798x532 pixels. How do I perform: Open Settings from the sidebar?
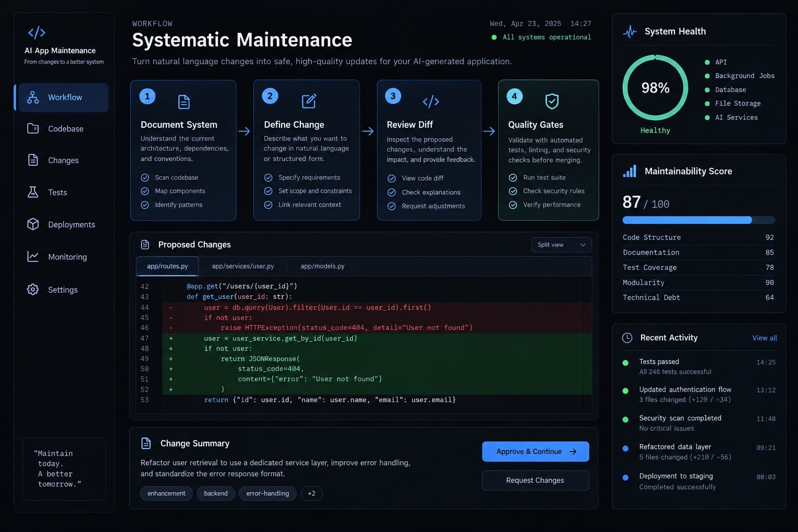(63, 289)
